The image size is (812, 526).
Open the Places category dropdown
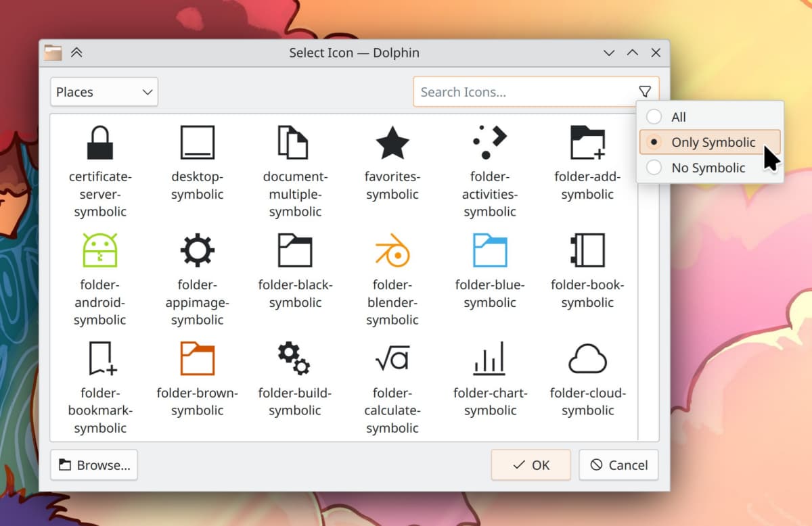[104, 92]
